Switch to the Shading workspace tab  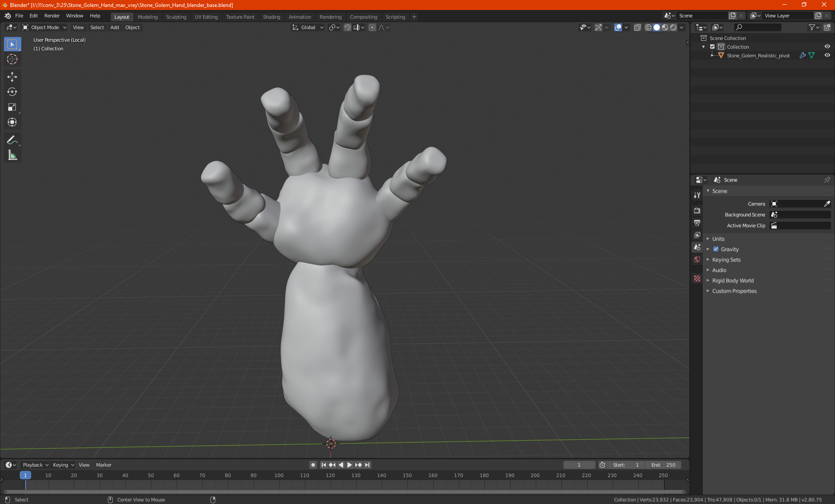tap(271, 17)
